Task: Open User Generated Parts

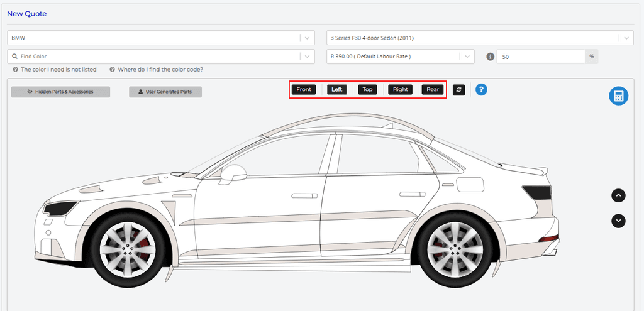Action: coord(165,92)
